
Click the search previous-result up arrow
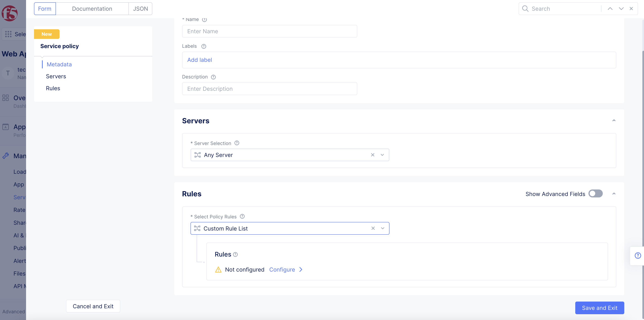coord(610,9)
